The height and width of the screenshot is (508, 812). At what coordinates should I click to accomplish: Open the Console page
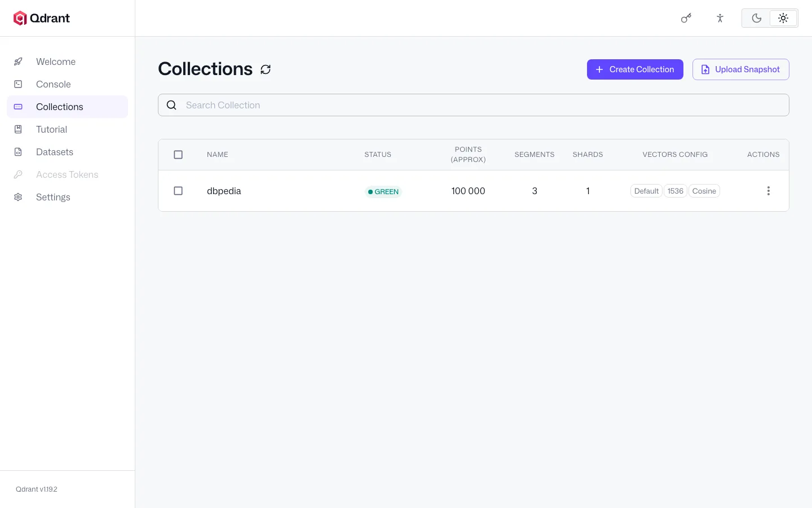pyautogui.click(x=67, y=84)
